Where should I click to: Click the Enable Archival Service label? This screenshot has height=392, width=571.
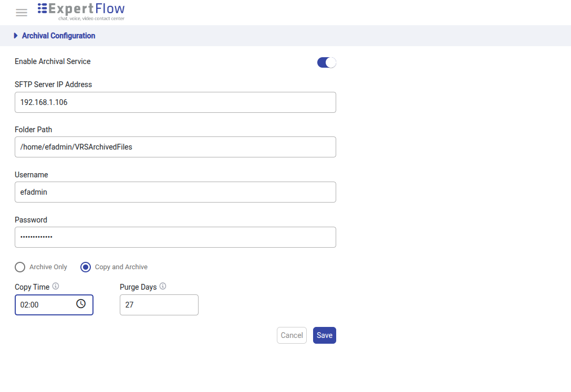[x=53, y=61]
